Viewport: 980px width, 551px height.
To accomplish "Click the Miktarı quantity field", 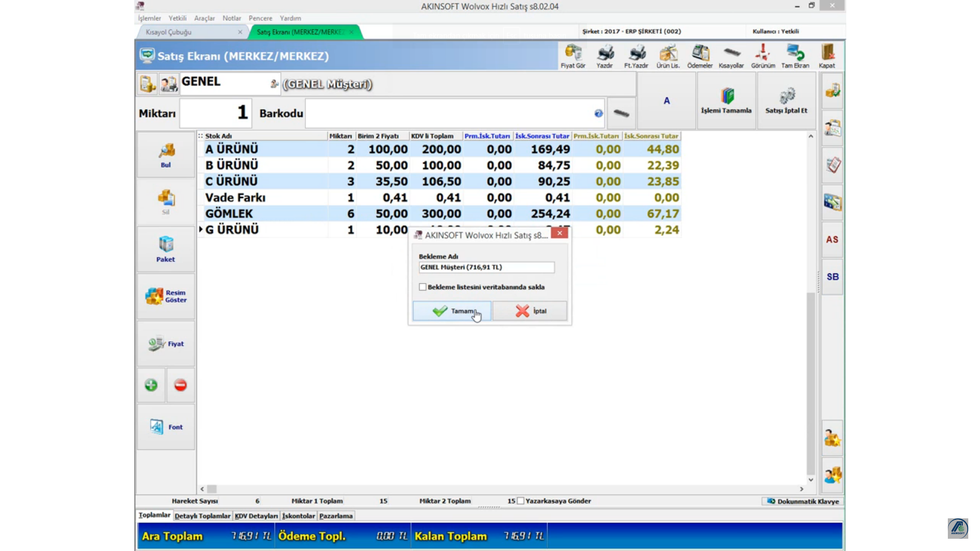I will pyautogui.click(x=216, y=113).
